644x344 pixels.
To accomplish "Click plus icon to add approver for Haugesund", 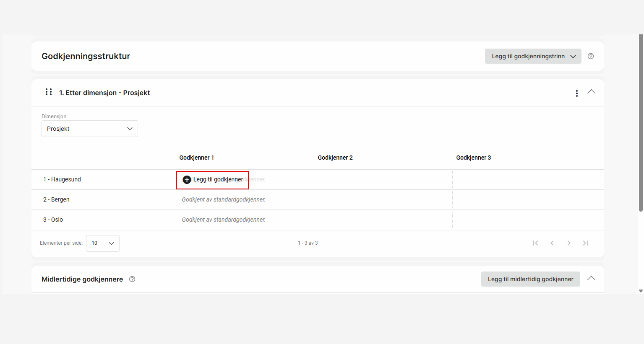I will (x=187, y=180).
